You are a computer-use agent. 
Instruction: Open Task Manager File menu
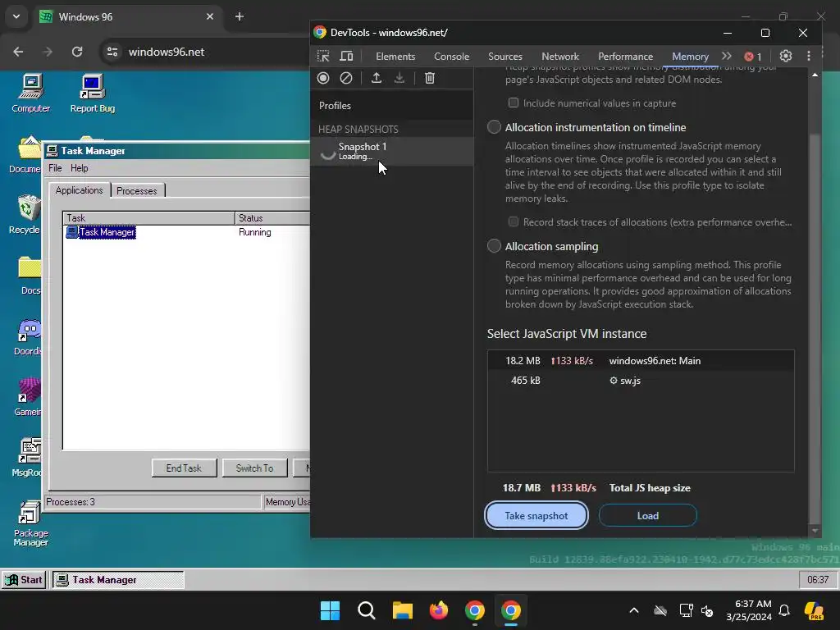click(55, 168)
